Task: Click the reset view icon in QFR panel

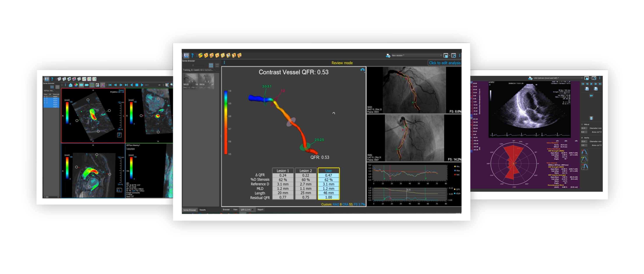Action: pos(362,70)
